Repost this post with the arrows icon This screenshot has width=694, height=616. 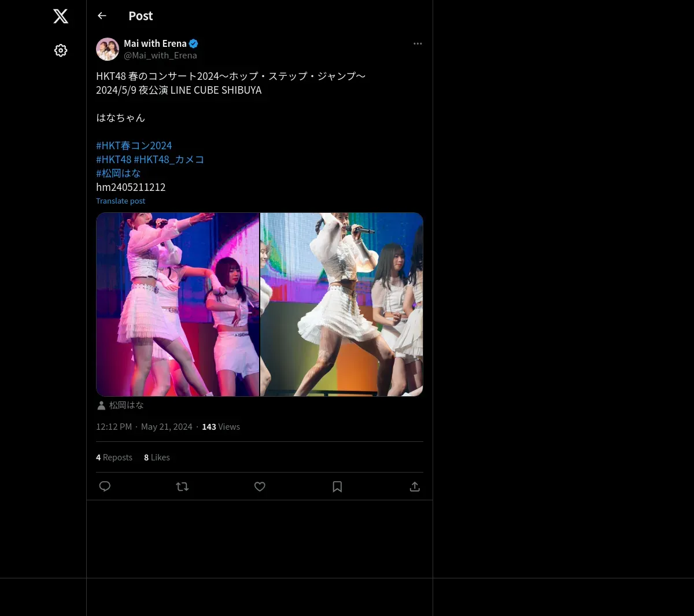click(182, 486)
